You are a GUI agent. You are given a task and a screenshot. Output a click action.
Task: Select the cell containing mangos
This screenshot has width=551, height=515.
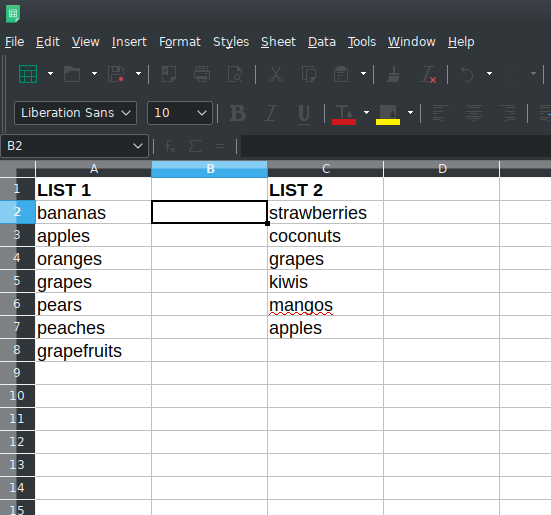pos(325,304)
